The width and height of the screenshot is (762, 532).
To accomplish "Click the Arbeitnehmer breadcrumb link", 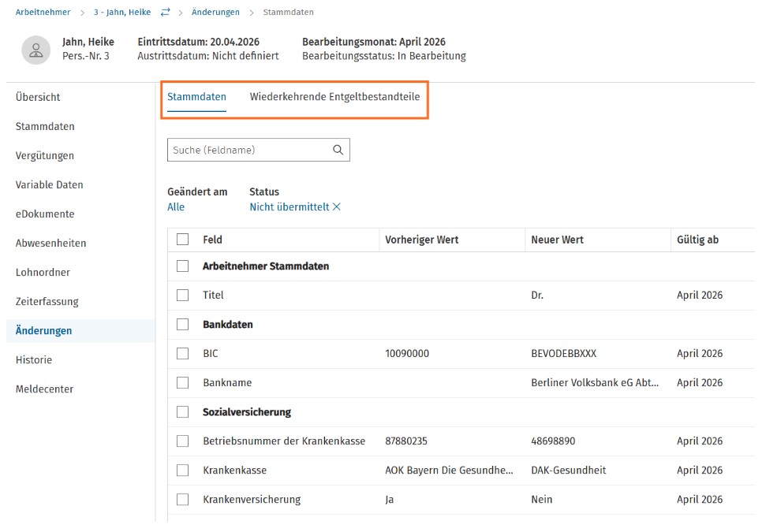I will pos(43,12).
